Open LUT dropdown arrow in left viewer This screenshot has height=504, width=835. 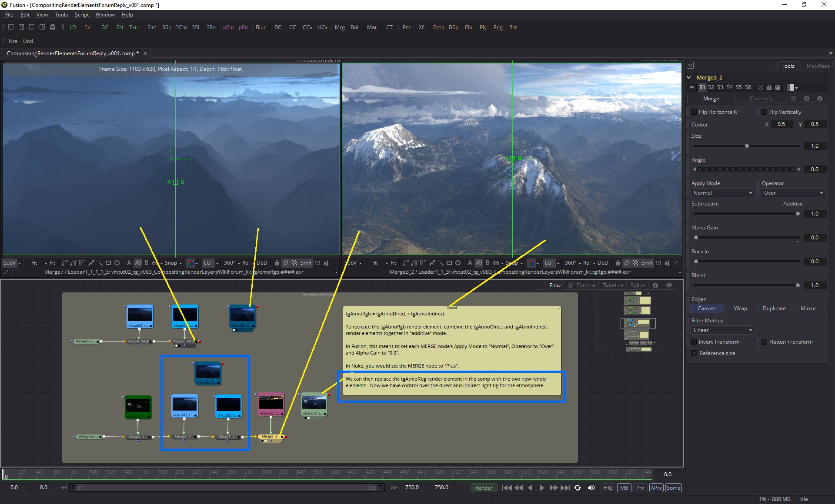click(217, 263)
